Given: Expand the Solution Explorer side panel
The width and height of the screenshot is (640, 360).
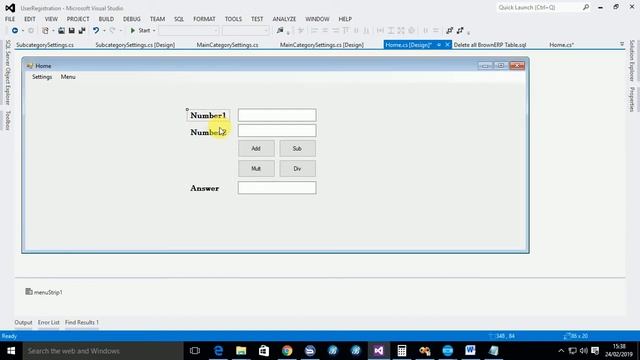Looking at the screenshot, I should (x=632, y=60).
